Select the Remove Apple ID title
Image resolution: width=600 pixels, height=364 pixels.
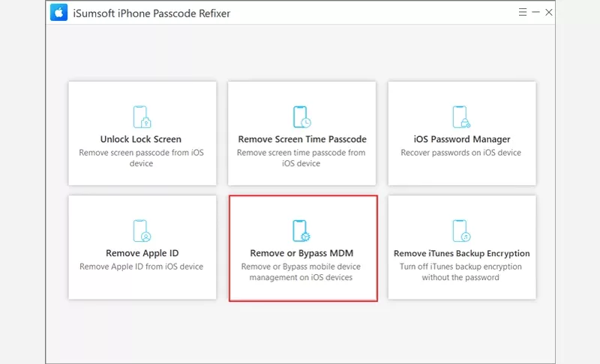[x=142, y=253]
